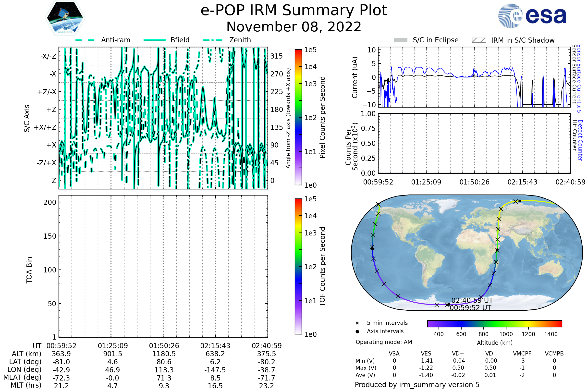Click the Altitude (km) color bar

click(494, 323)
